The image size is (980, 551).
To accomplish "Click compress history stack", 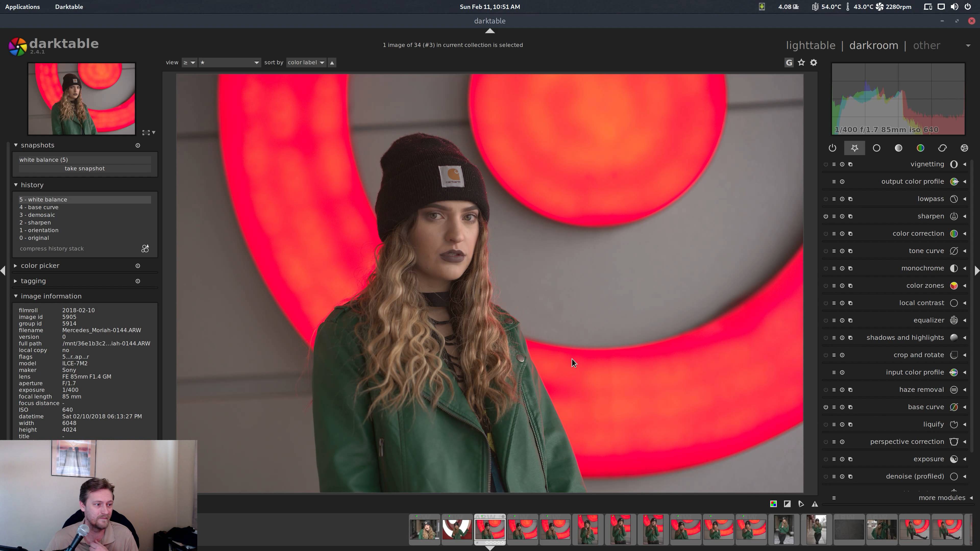I will pos(52,249).
